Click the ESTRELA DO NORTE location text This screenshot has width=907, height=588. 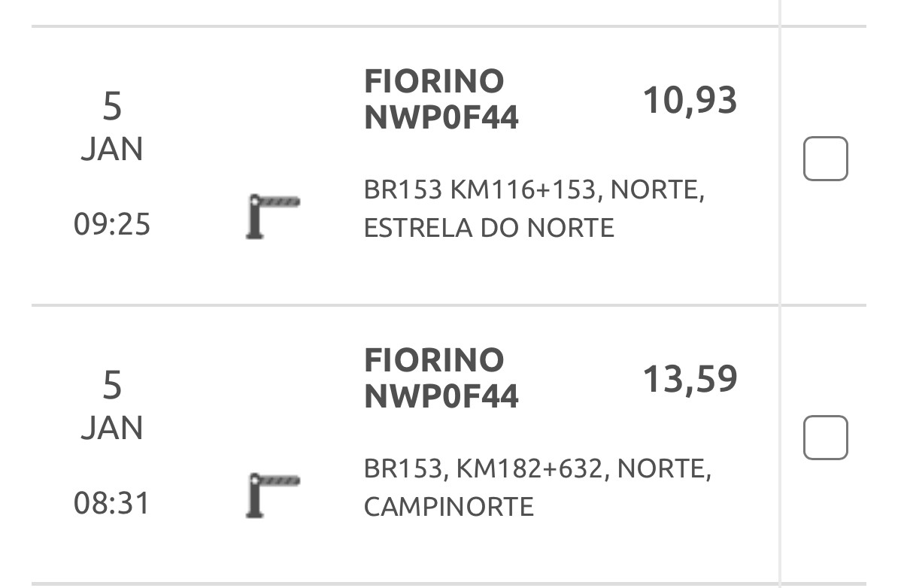pos(489,227)
